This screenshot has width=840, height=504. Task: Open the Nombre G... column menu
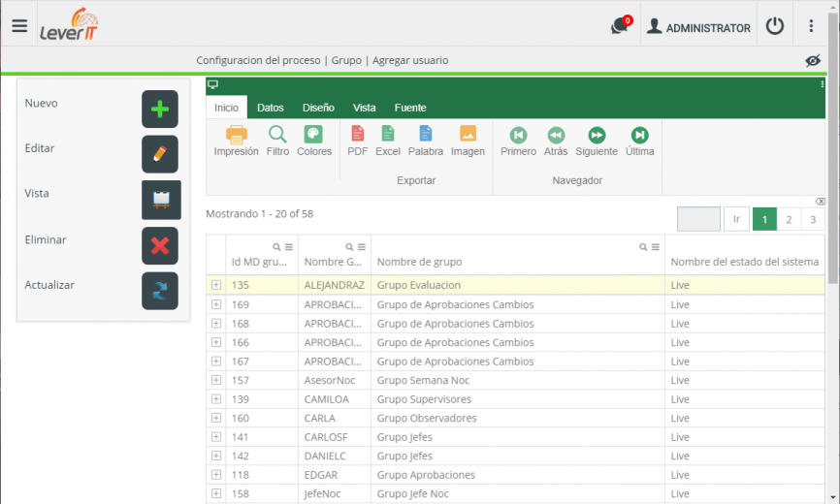(362, 246)
